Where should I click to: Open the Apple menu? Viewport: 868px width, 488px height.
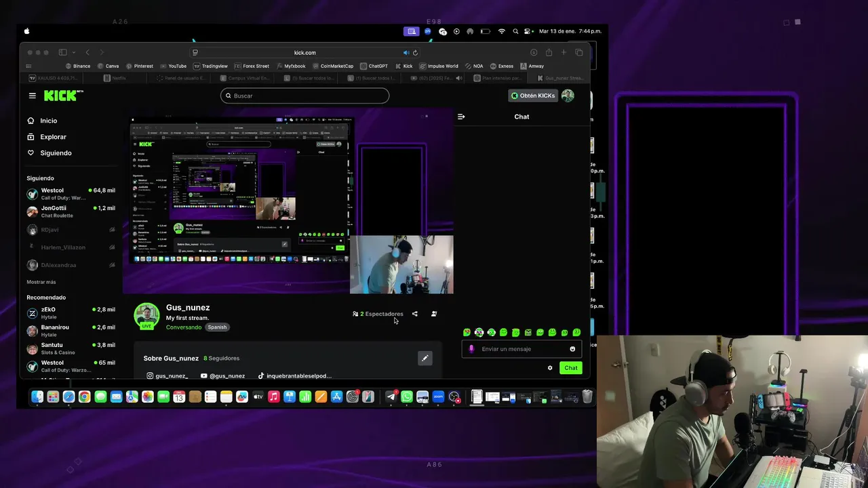(27, 31)
